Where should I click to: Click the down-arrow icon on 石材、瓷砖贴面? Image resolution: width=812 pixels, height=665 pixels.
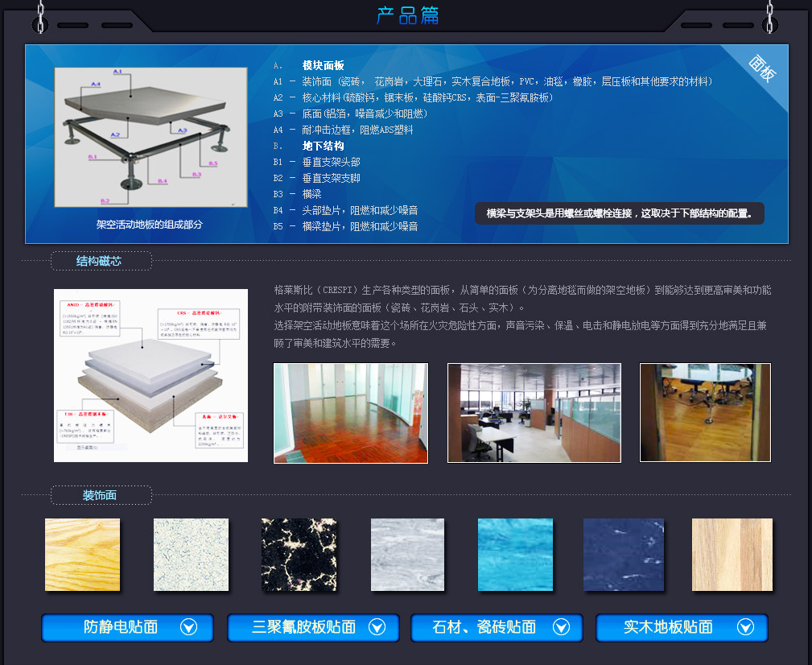pyautogui.click(x=559, y=627)
